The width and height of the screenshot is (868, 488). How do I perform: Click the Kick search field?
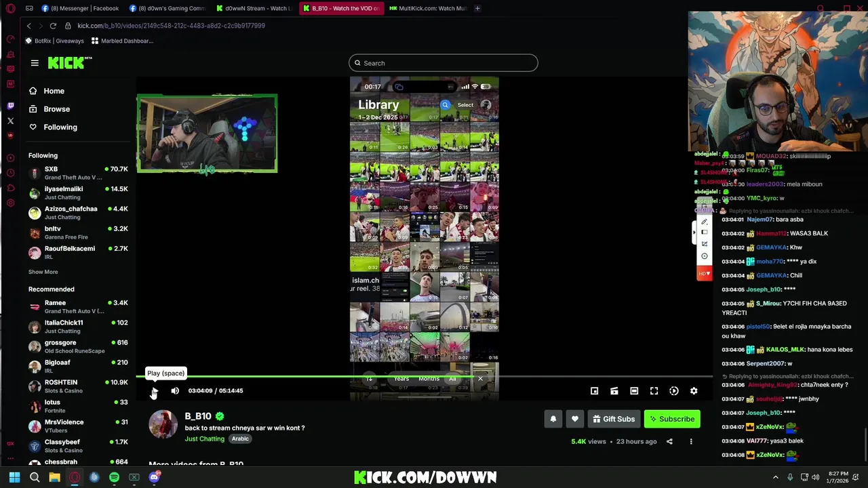tap(443, 63)
